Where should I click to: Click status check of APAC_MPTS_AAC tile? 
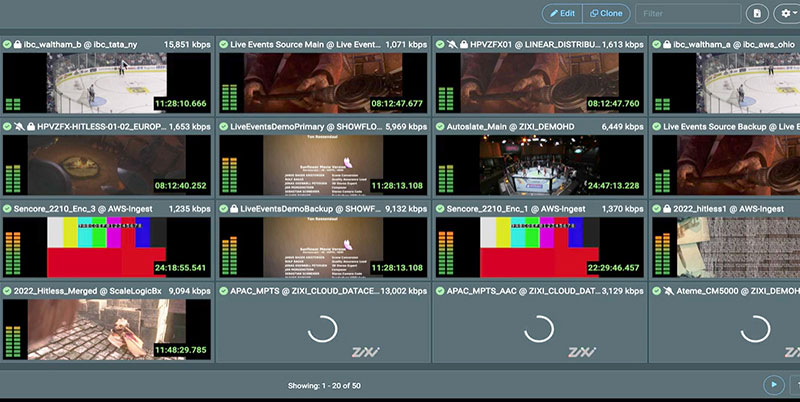tap(440, 291)
